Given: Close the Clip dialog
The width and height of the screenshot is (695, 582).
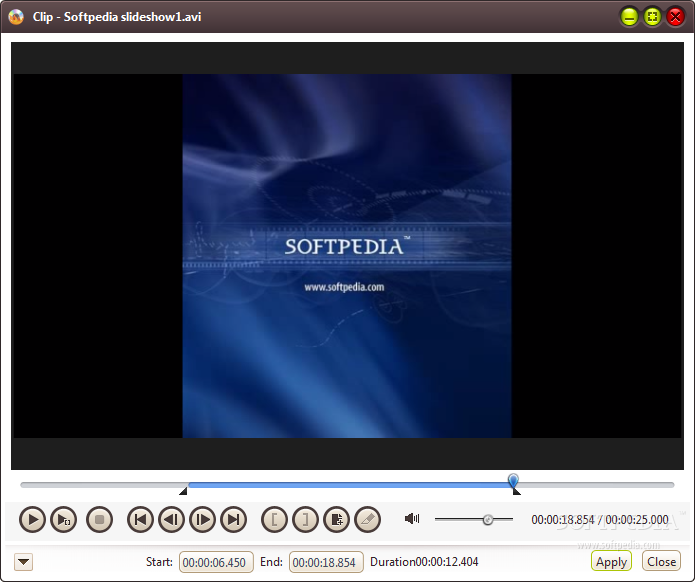Looking at the screenshot, I should tap(661, 562).
